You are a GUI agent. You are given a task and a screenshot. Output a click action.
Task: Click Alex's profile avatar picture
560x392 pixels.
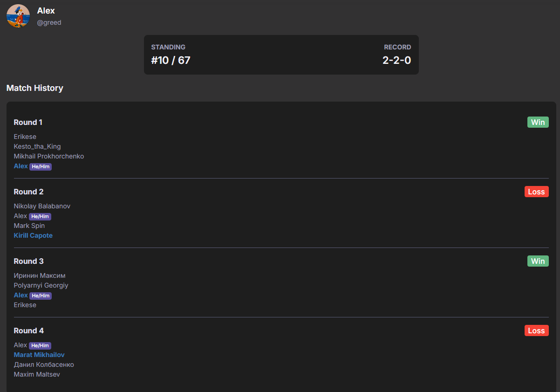(18, 16)
